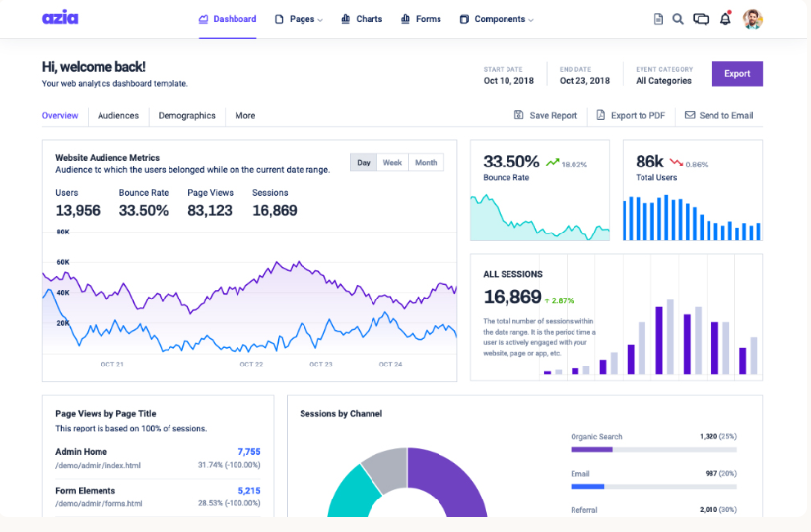Click the Save Report icon
This screenshot has width=811, height=532.
click(x=519, y=115)
